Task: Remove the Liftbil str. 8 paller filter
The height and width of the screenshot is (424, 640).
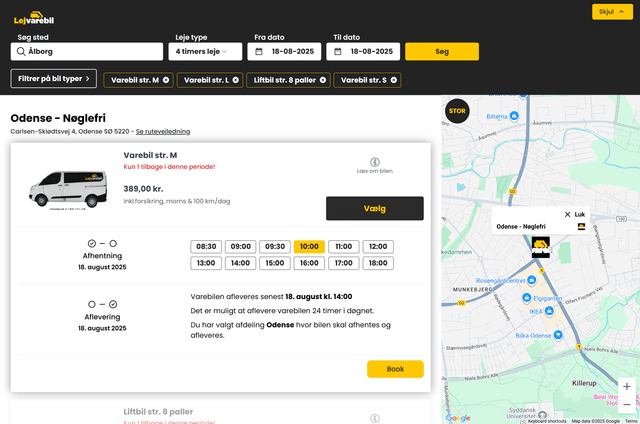Action: pyautogui.click(x=322, y=79)
